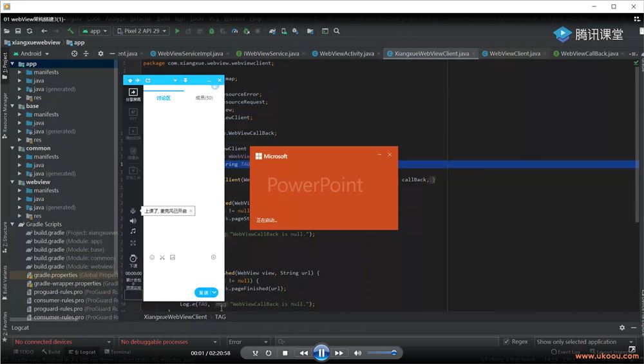This screenshot has width=644, height=364.
Task: Click the green Run app button
Action: (177, 31)
